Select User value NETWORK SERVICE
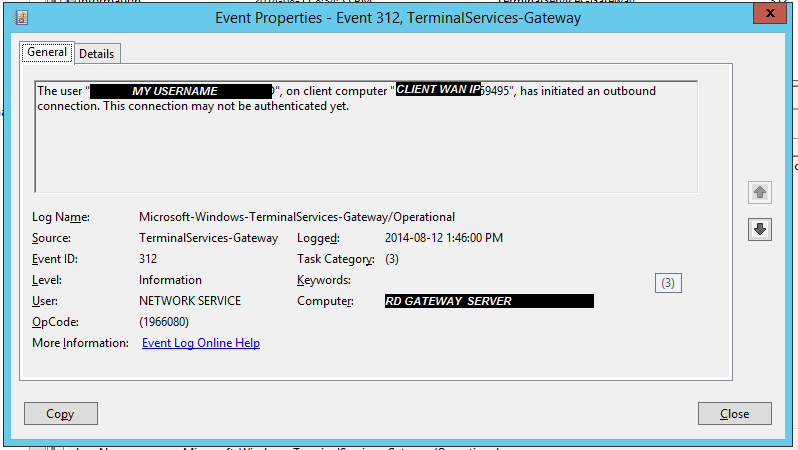The height and width of the screenshot is (450, 798). pos(190,301)
